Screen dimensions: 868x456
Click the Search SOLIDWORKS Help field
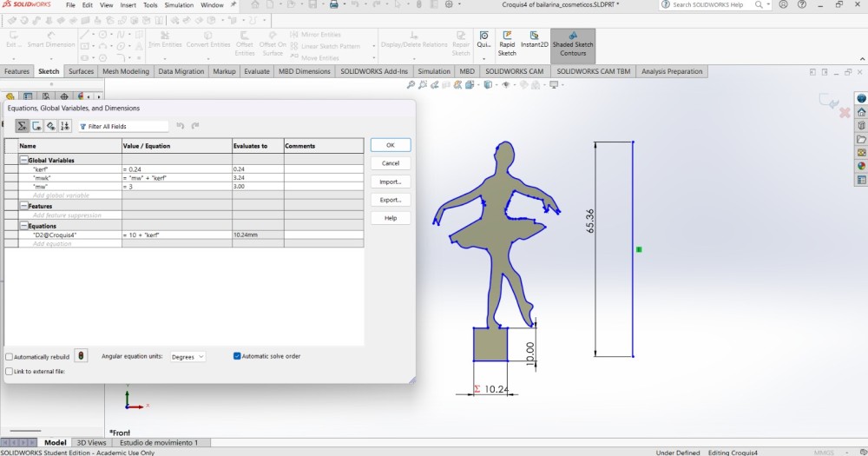pos(708,4)
